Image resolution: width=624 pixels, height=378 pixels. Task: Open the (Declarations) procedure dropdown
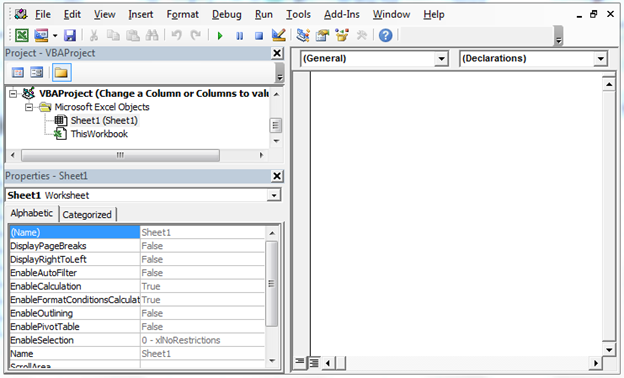coord(600,59)
